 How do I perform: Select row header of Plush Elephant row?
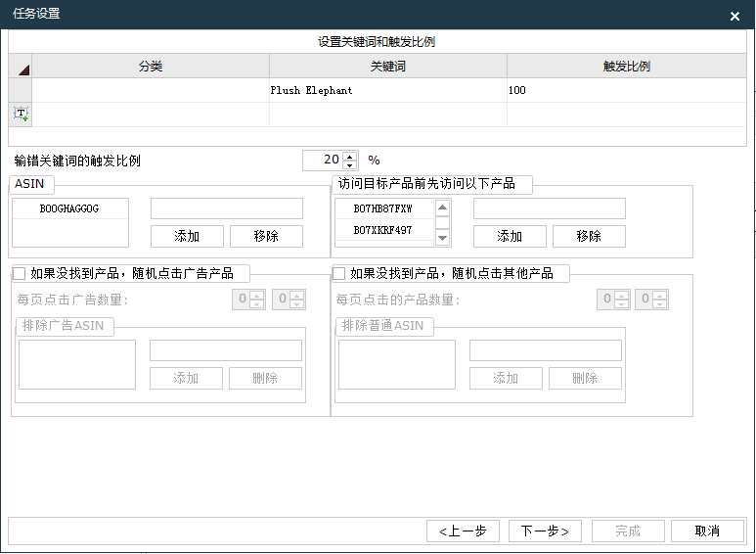tap(21, 90)
